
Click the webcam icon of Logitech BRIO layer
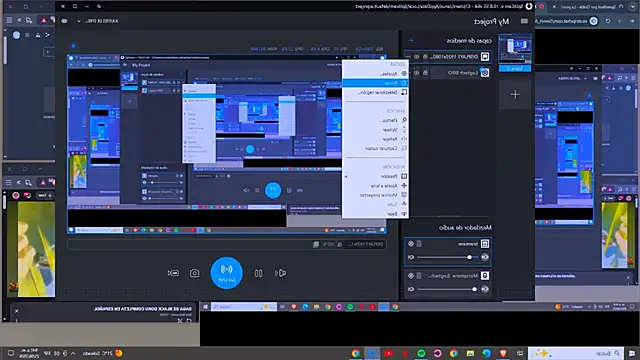tap(484, 73)
